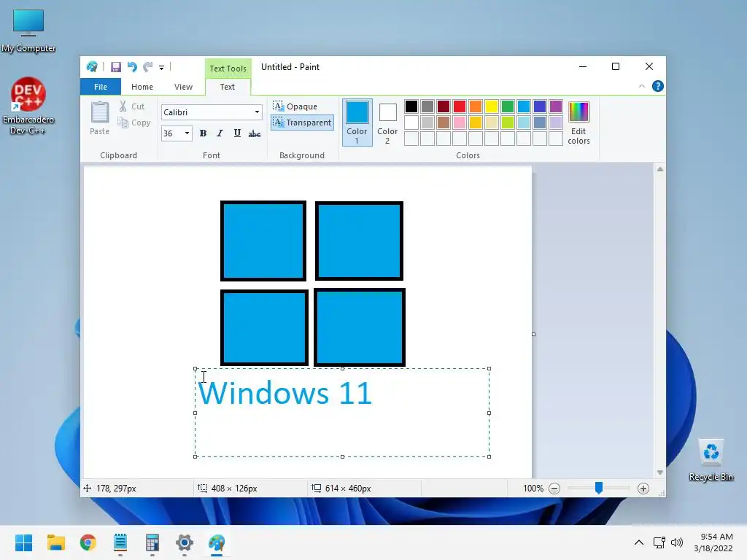Undo the last action

[132, 67]
